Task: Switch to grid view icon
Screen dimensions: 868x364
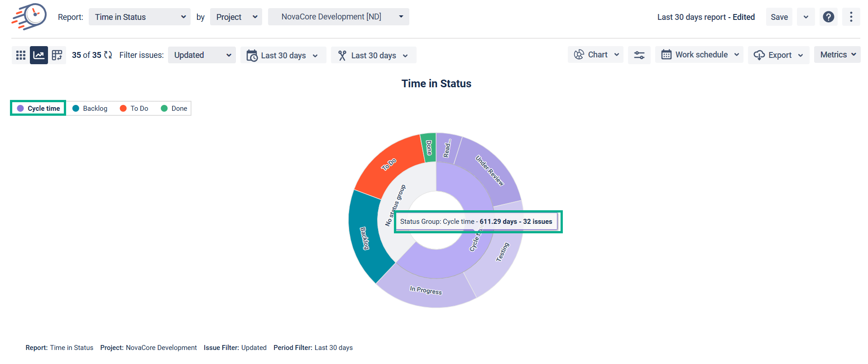Action: pyautogui.click(x=21, y=55)
